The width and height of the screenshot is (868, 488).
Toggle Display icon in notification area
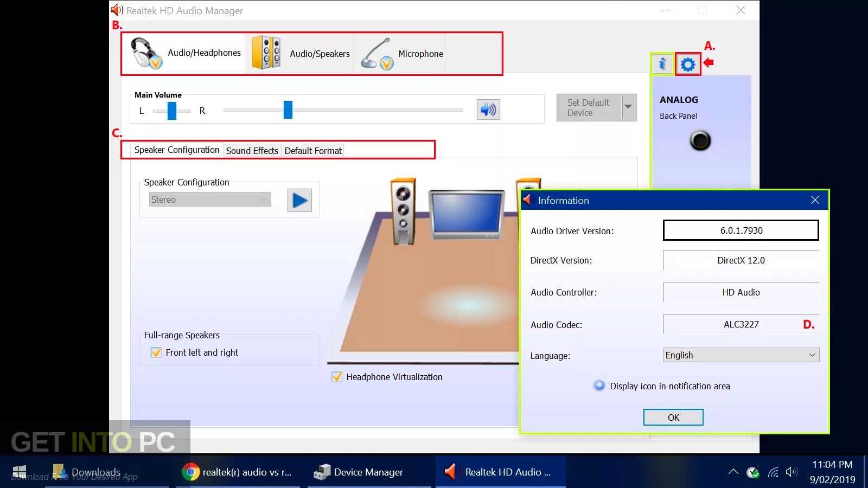point(599,386)
